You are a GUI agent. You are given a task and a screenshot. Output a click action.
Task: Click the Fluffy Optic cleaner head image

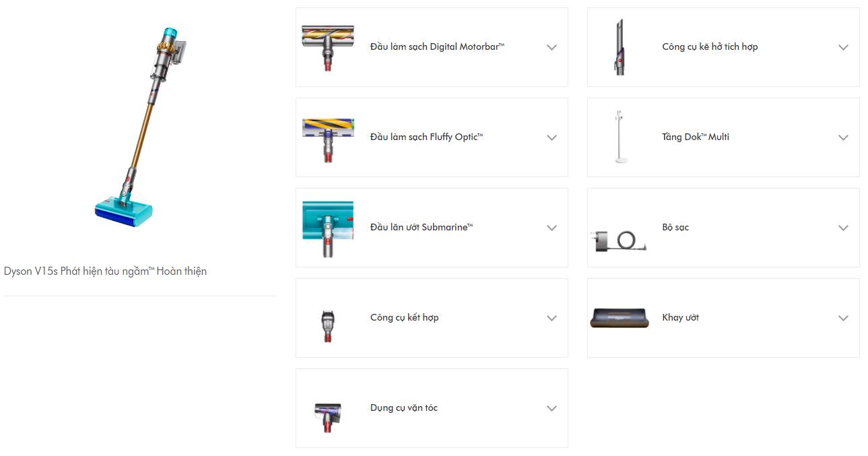pyautogui.click(x=328, y=138)
